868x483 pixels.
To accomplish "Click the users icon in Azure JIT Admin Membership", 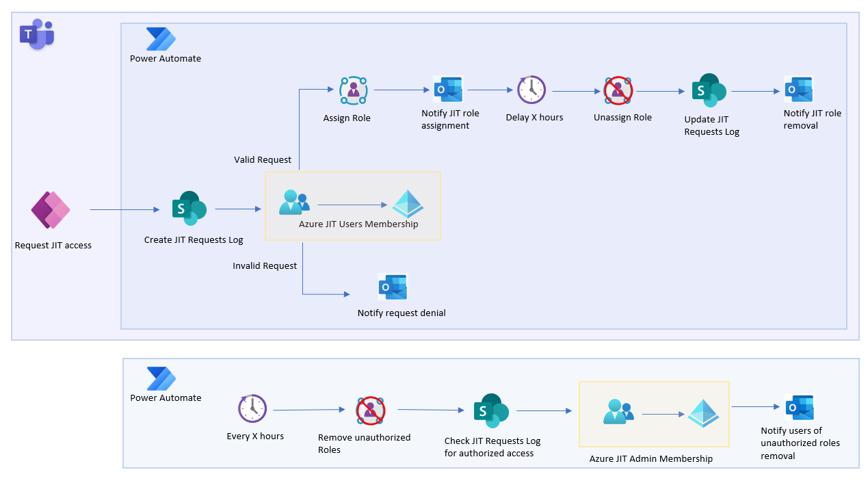I will (618, 413).
